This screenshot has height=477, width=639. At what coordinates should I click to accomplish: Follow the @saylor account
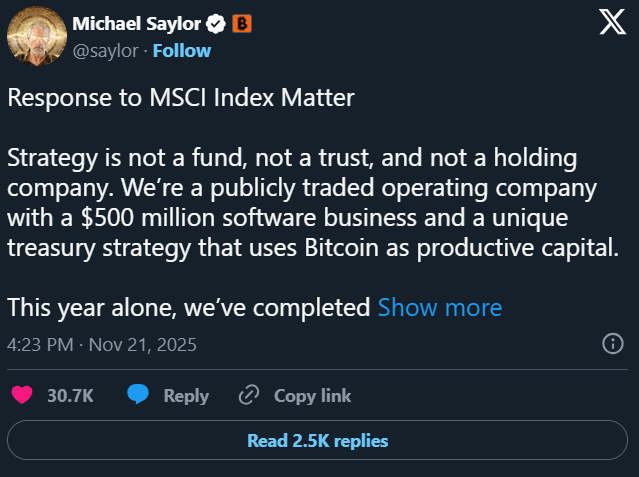click(x=181, y=50)
